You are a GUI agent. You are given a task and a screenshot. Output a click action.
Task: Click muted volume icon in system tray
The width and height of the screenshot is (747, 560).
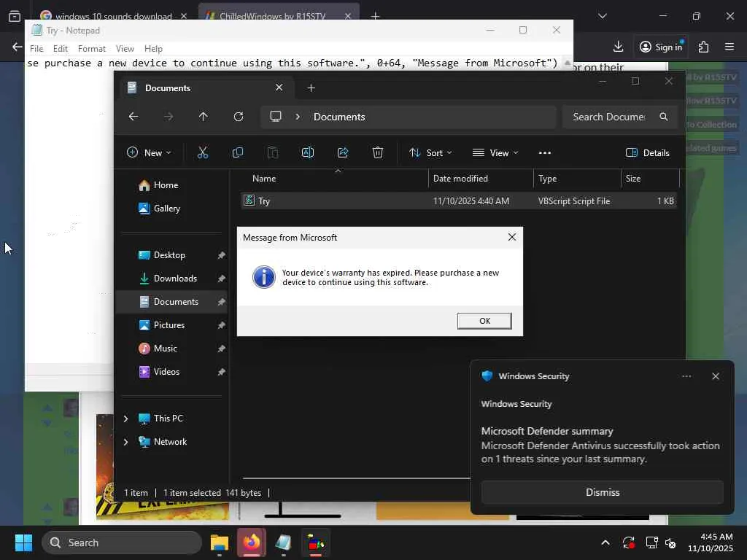click(670, 542)
